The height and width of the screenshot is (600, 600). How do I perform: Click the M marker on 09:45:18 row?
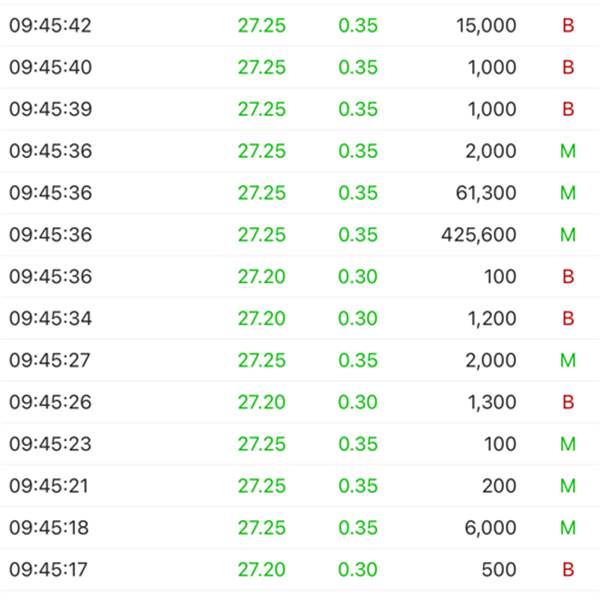pos(568,528)
